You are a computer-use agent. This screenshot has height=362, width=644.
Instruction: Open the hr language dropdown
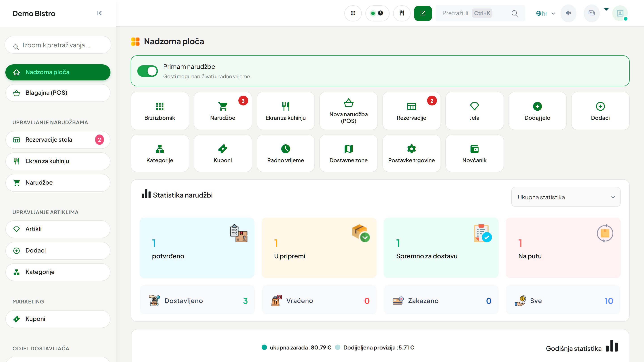coord(546,13)
